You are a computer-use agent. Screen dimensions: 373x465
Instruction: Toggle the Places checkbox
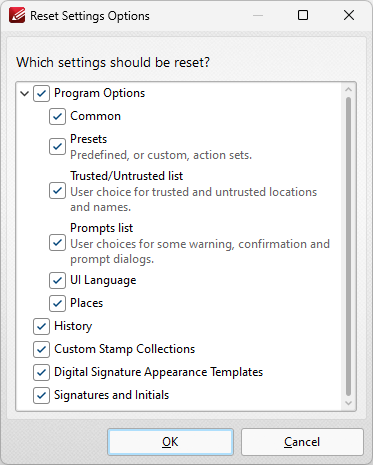click(57, 304)
